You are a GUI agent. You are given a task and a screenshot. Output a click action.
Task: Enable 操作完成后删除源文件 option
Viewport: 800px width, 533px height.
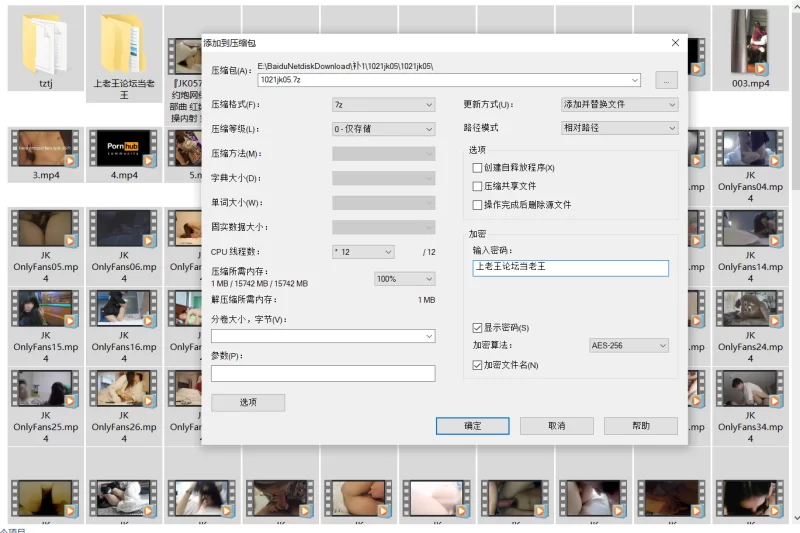coord(477,205)
